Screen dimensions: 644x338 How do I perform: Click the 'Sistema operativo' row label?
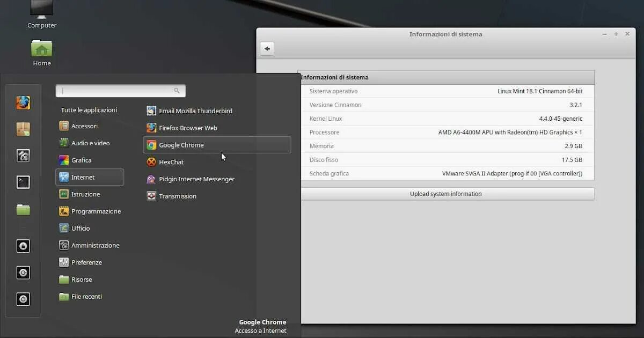(x=333, y=91)
